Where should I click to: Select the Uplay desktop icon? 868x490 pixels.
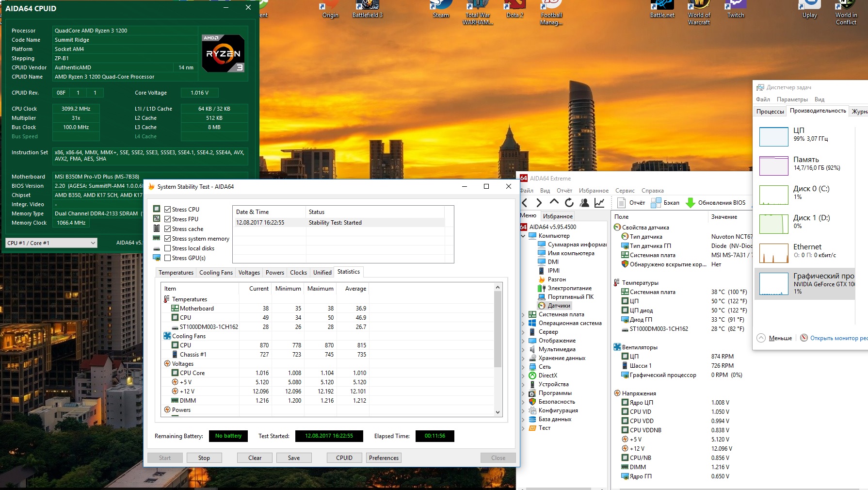(809, 10)
